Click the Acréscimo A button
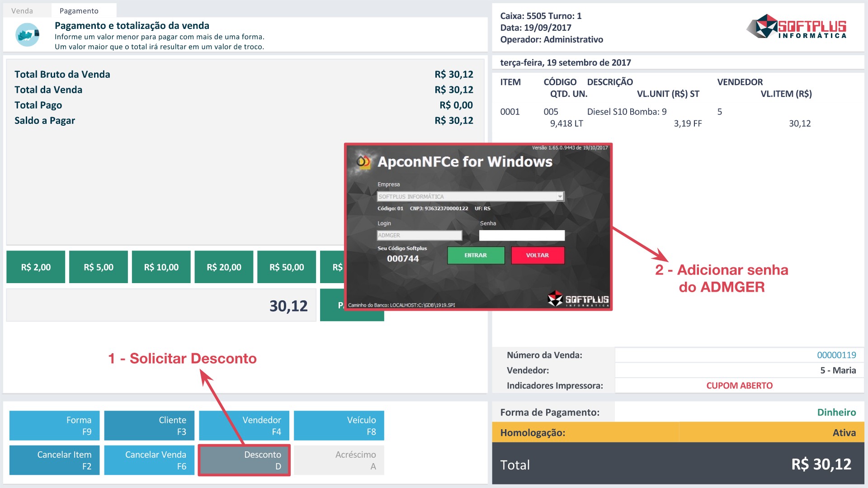 [x=339, y=460]
